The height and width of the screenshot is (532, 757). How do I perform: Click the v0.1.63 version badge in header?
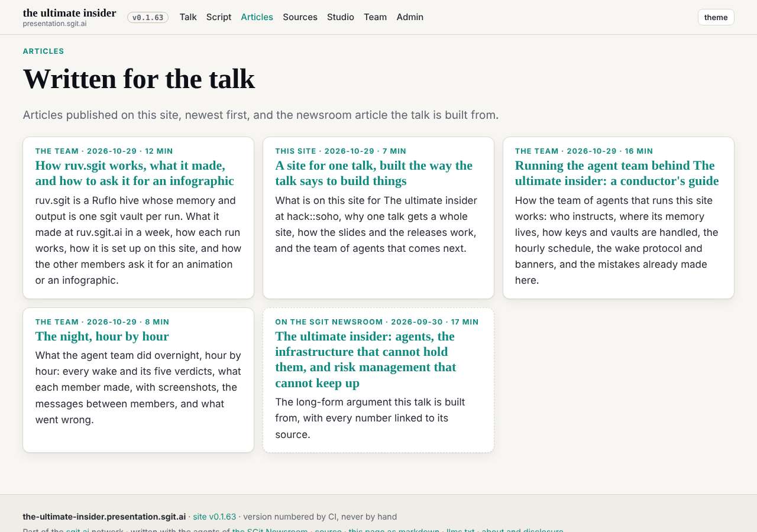tap(148, 17)
